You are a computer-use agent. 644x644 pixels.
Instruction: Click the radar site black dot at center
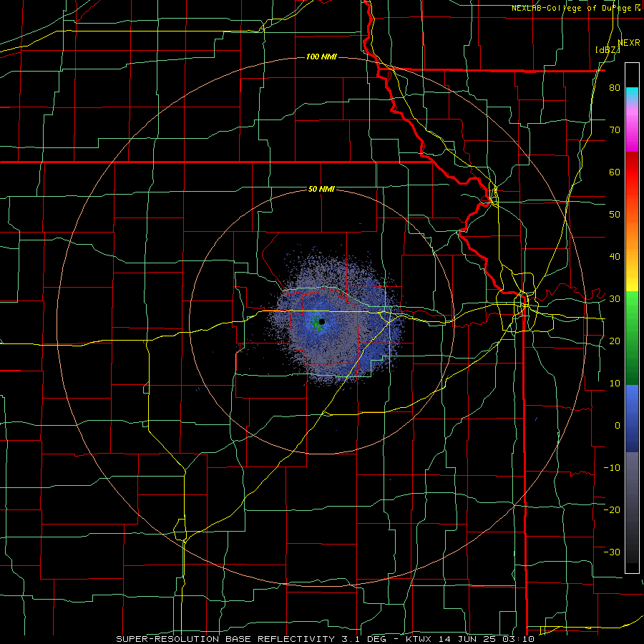(x=322, y=321)
